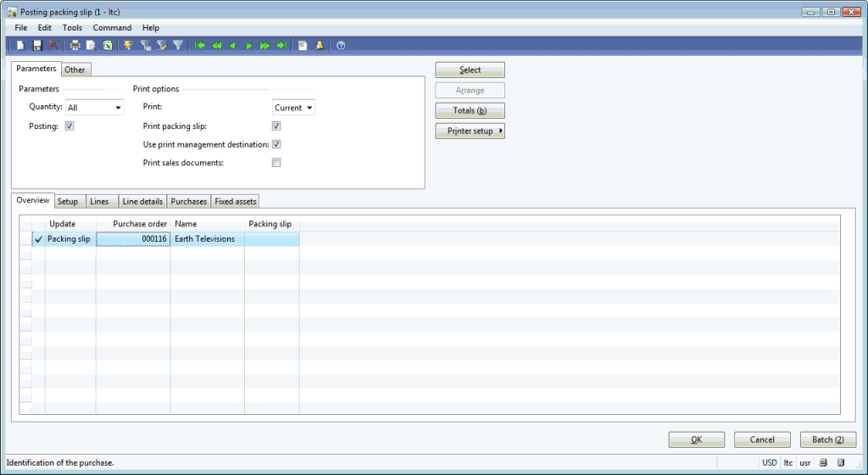This screenshot has height=475, width=868.
Task: Click the Print toolbar icon
Action: tap(75, 46)
